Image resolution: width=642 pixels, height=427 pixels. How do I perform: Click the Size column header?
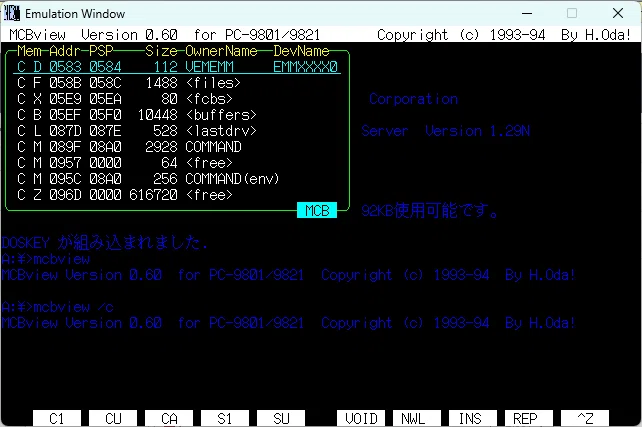(161, 51)
